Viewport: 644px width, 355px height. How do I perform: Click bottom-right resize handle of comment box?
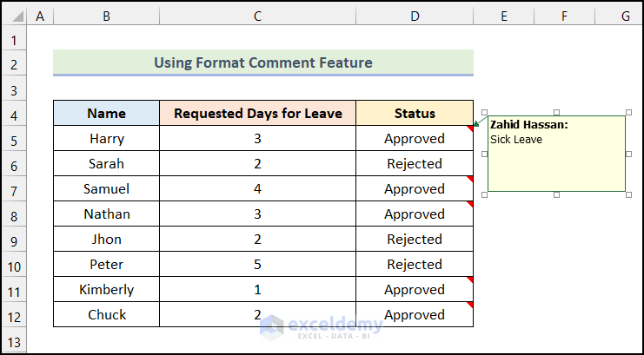click(x=628, y=194)
